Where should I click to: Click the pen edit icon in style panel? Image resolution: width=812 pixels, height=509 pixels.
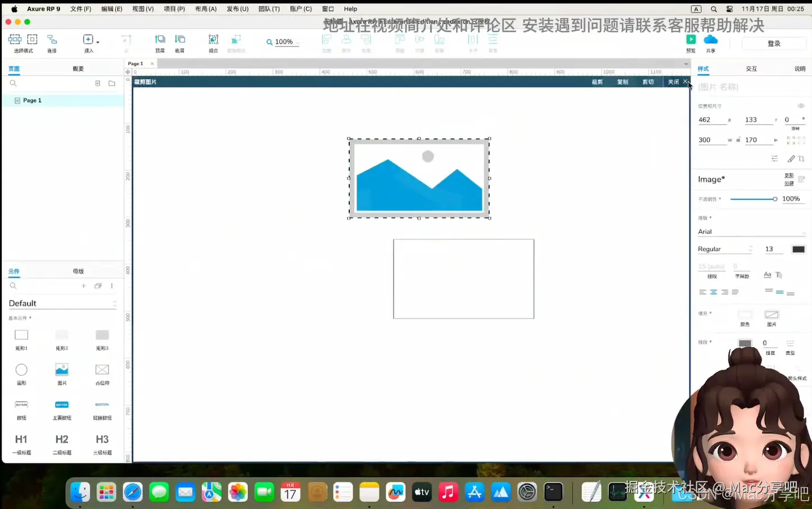(x=791, y=159)
